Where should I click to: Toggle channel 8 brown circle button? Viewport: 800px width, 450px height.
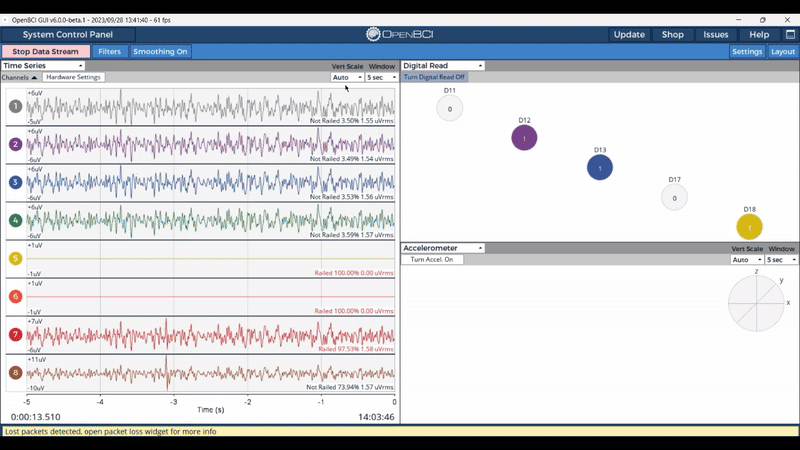point(15,372)
